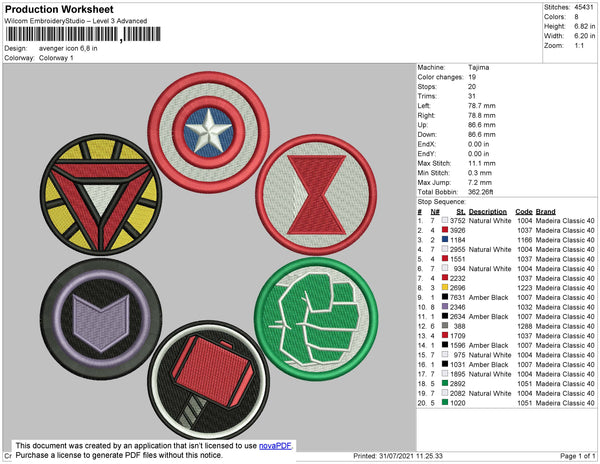The image size is (600, 464).
Task: Click the yellow swatch beside stitch count 2696
Action: [445, 287]
